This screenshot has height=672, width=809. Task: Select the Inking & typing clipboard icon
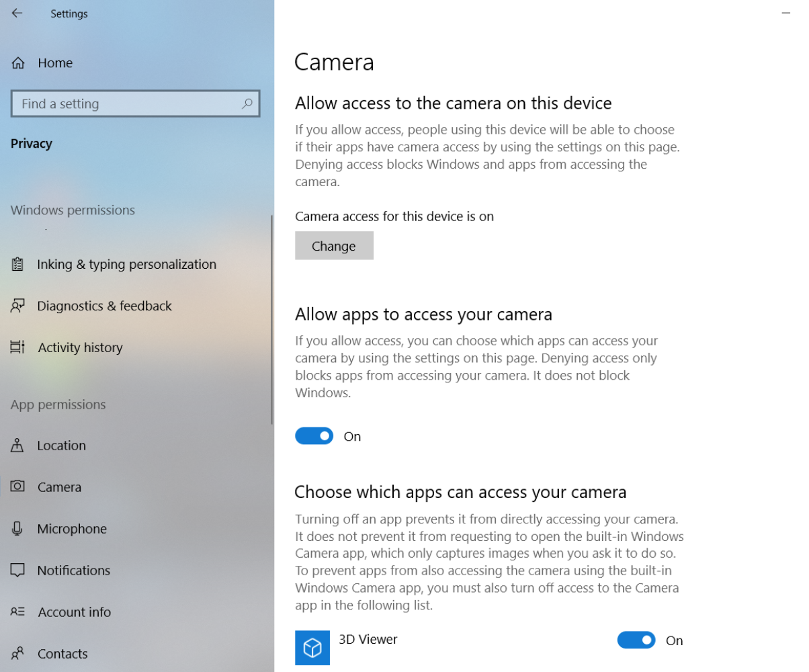click(18, 264)
